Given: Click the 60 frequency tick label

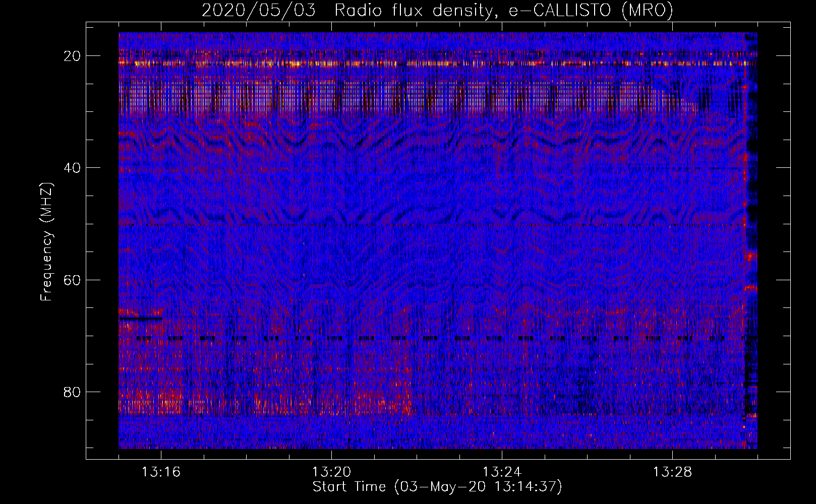Looking at the screenshot, I should (72, 280).
